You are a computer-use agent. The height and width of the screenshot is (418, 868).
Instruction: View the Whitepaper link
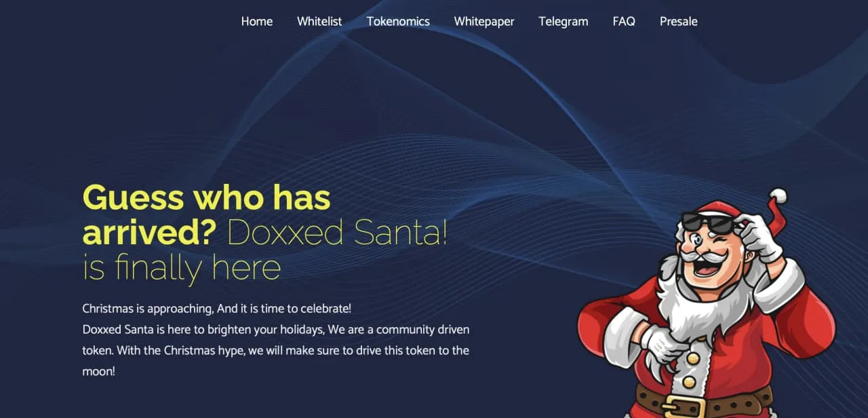click(484, 21)
